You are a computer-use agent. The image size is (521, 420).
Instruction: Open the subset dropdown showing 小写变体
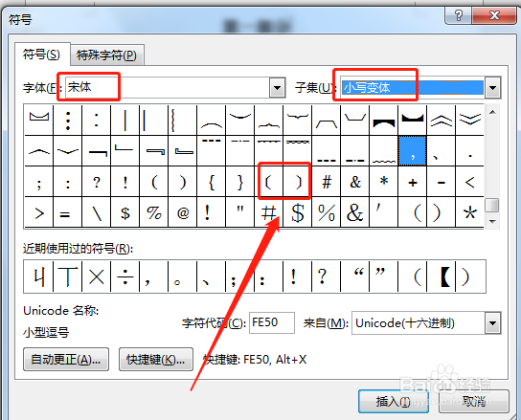tap(493, 88)
